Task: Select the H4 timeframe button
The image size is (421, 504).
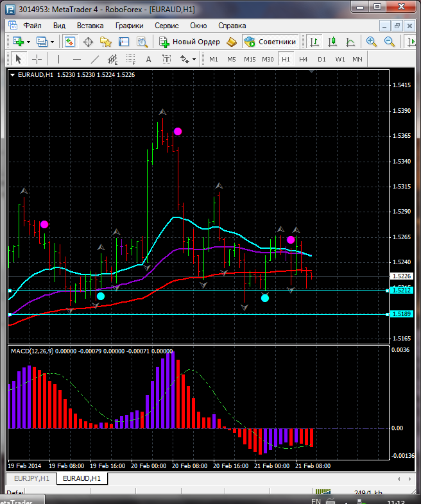Action: [x=304, y=59]
